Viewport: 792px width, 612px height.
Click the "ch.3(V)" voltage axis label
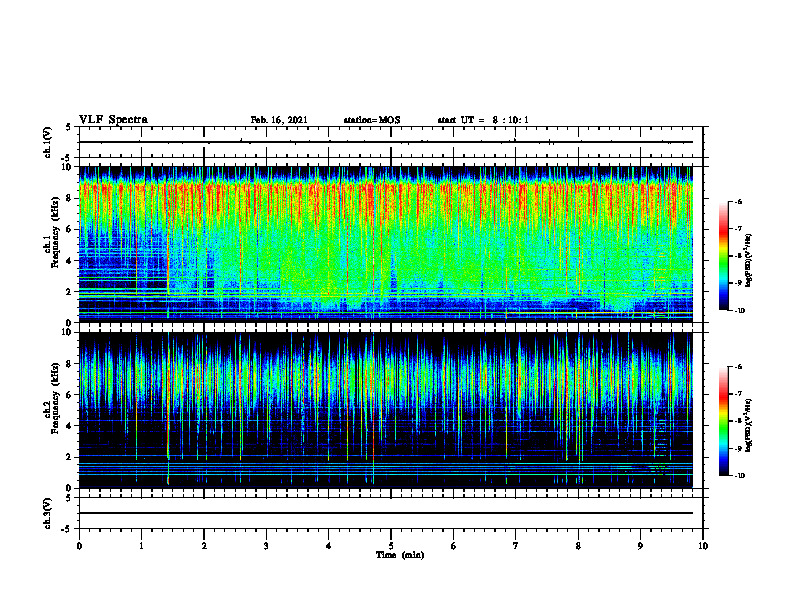tap(48, 513)
